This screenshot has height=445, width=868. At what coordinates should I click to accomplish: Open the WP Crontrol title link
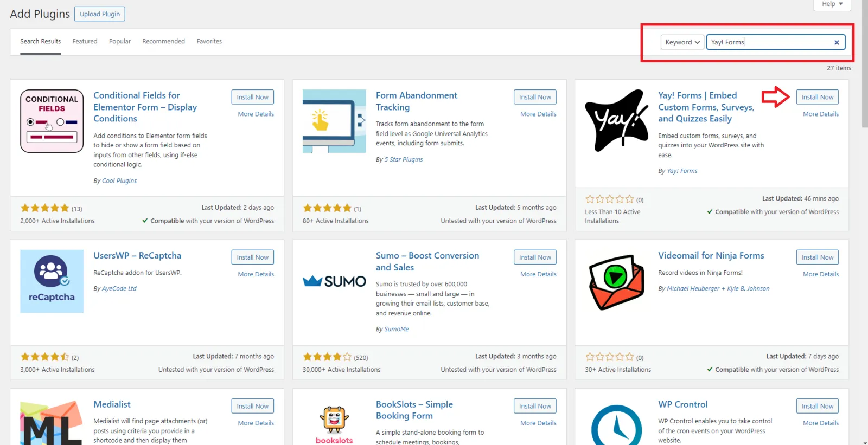(x=682, y=404)
